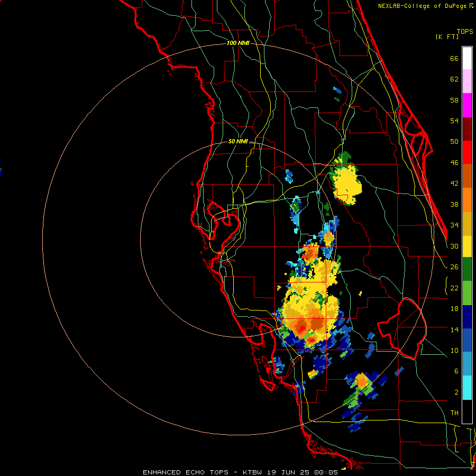The width and height of the screenshot is (476, 476).
Task: Click the 6 legend value
Action: [456, 371]
